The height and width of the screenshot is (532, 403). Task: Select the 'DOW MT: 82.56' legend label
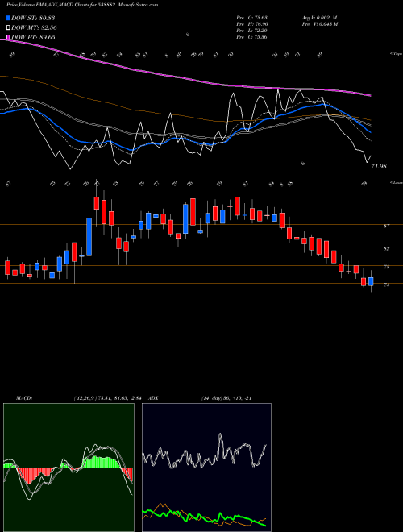tap(34, 28)
